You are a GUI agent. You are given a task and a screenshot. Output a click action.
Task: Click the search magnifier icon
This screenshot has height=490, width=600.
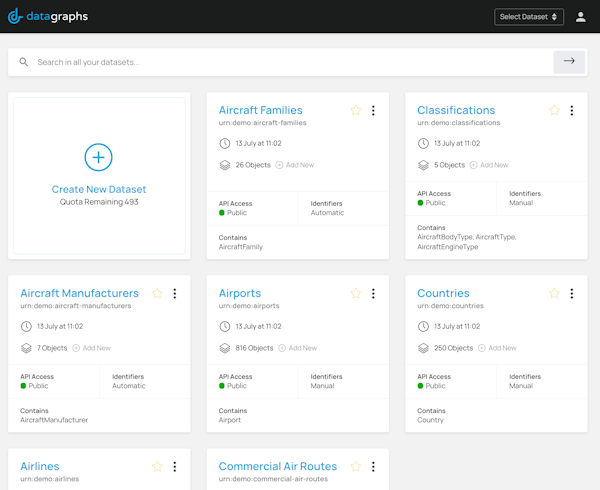click(x=24, y=62)
